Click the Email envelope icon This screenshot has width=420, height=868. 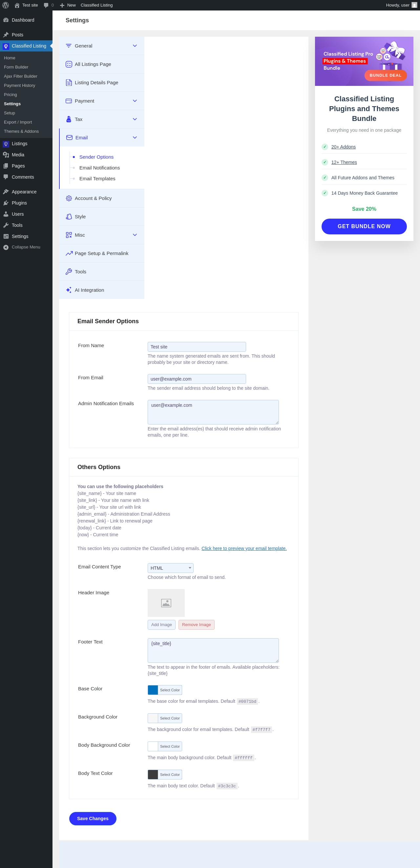(x=70, y=137)
